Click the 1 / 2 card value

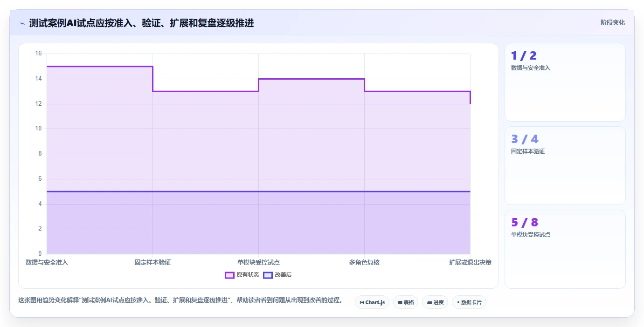tap(524, 56)
